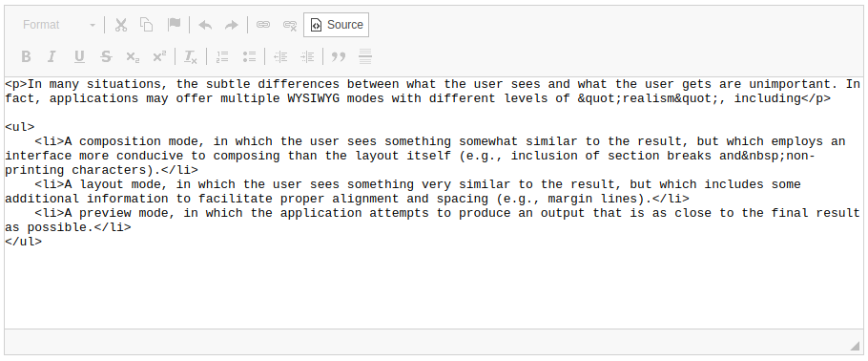Viewport: 868px width, 361px height.
Task: Click the Unlink icon
Action: click(x=290, y=25)
